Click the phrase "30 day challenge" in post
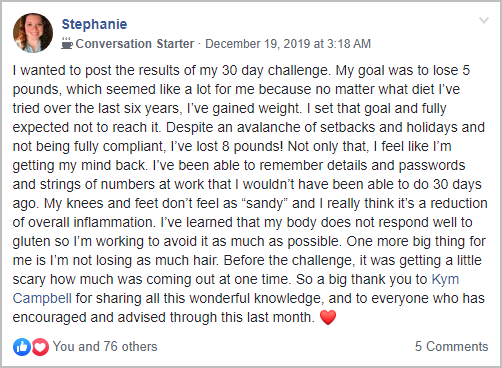The image size is (502, 368). pos(275,71)
